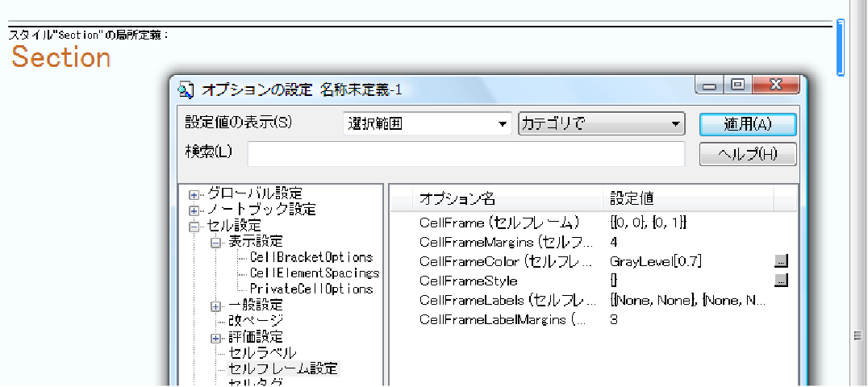Select the ノートブック設定 tree label
Image resolution: width=868 pixels, height=387 pixels.
click(x=261, y=210)
